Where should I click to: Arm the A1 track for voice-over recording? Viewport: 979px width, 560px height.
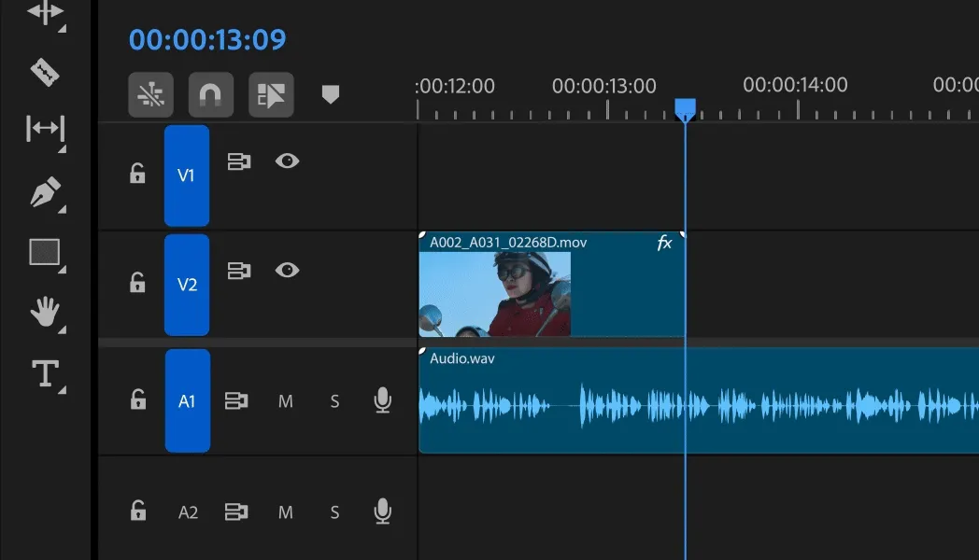(x=382, y=401)
